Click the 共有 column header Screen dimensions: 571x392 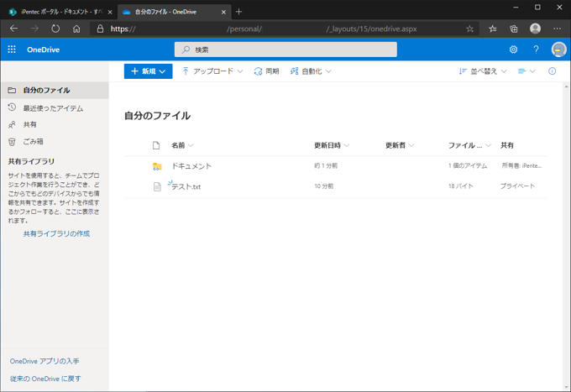(x=507, y=145)
